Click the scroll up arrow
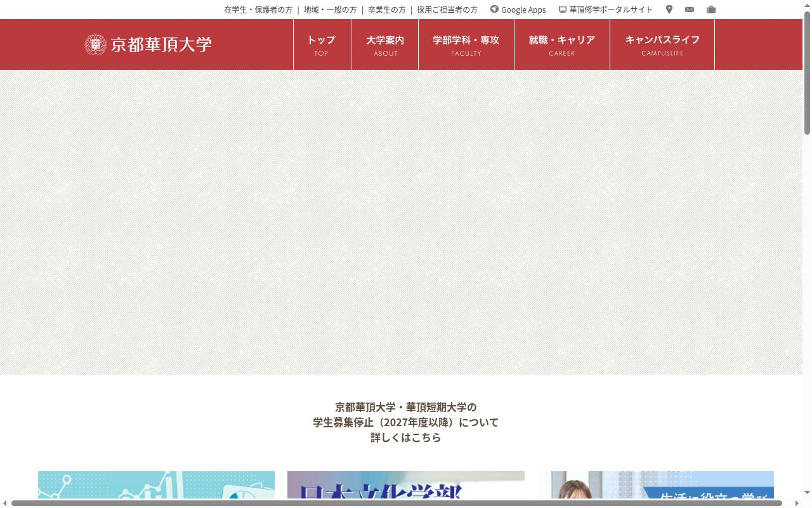 [807, 4]
